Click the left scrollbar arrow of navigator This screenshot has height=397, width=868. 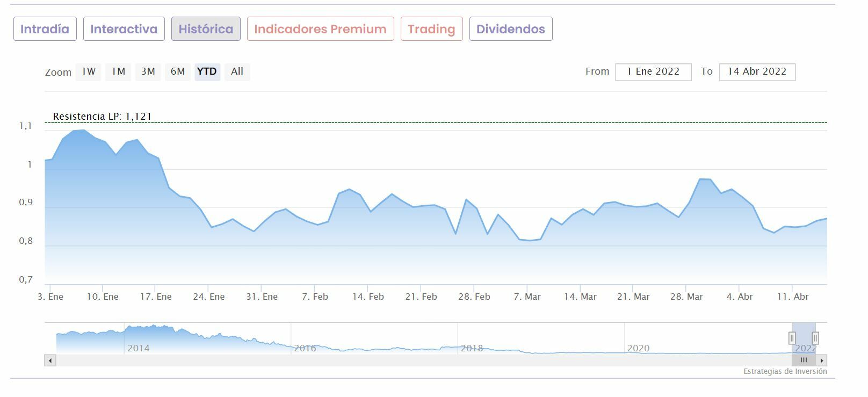[50, 360]
